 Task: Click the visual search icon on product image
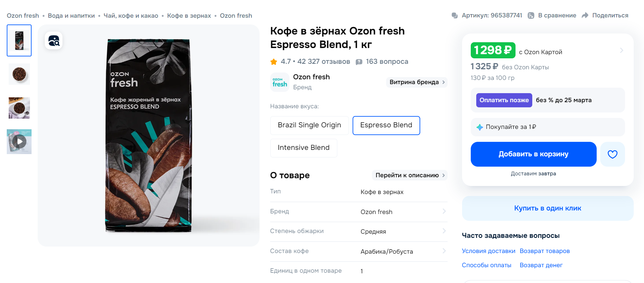tap(54, 41)
